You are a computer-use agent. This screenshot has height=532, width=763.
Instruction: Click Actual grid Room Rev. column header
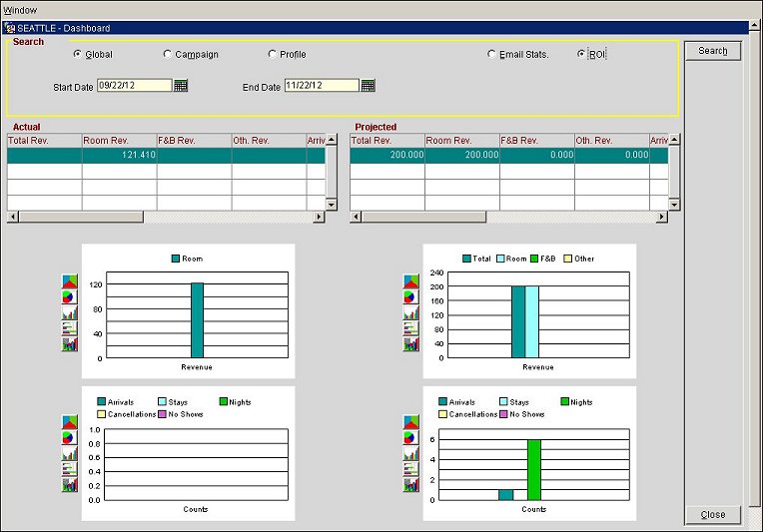pyautogui.click(x=119, y=141)
